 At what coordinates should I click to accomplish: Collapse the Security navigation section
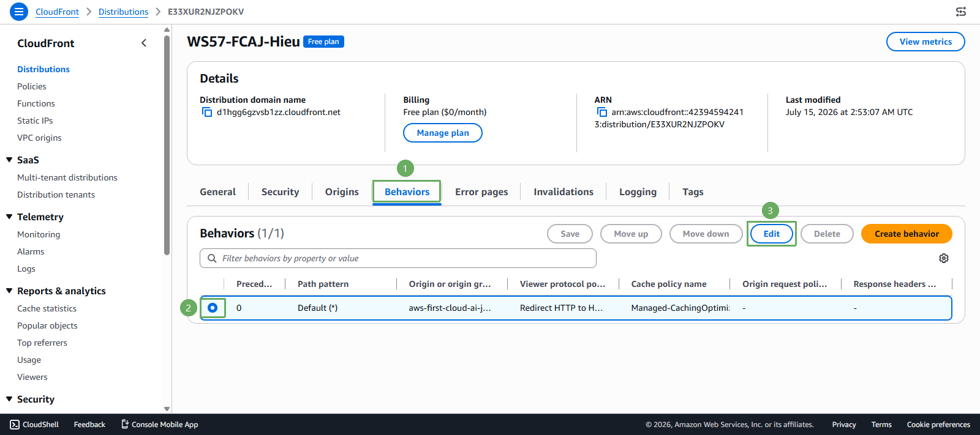(x=9, y=399)
